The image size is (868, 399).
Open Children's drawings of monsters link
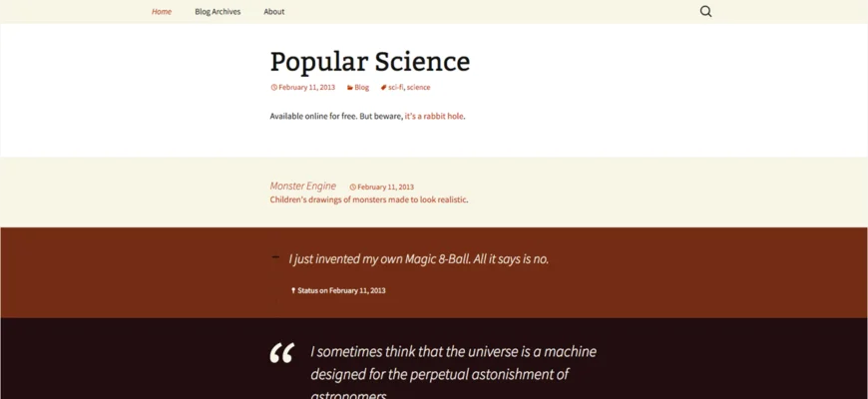click(x=368, y=199)
